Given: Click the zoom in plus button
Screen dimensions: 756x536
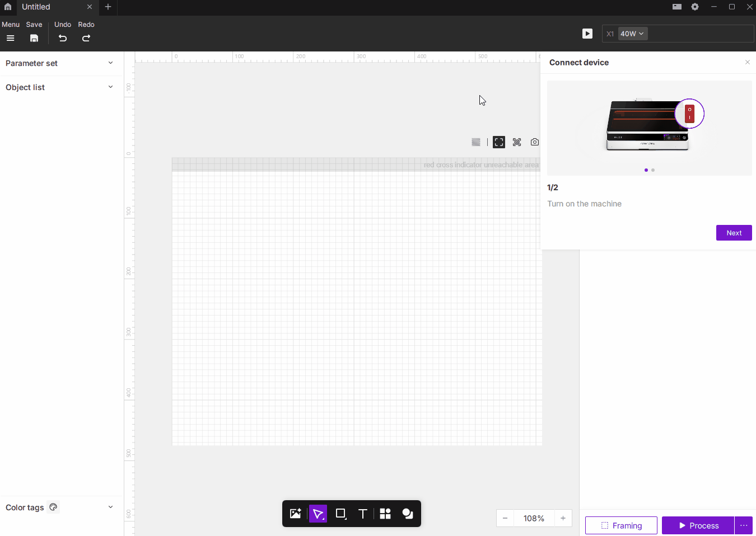Looking at the screenshot, I should [x=563, y=518].
